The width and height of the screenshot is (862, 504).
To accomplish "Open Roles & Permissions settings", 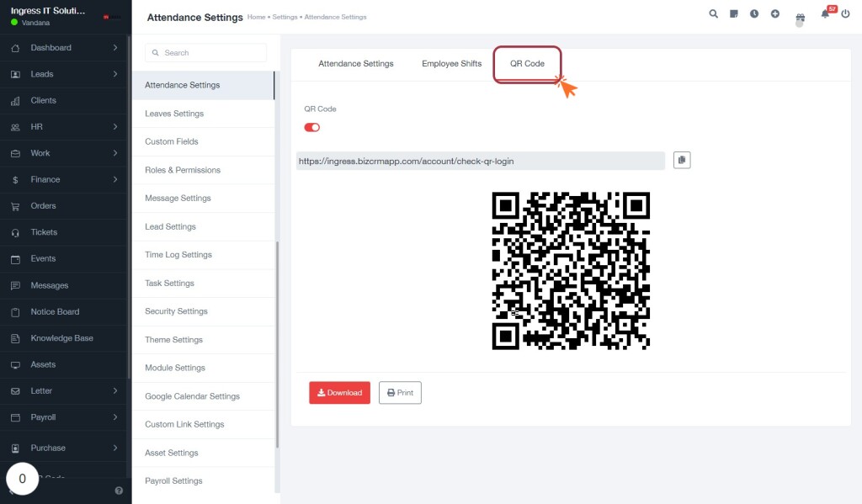I will (x=204, y=170).
